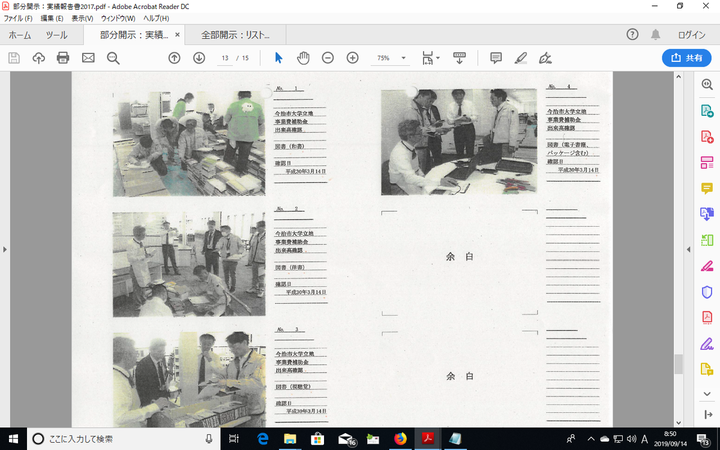
Task: Open the 75% zoom level dropdown
Action: click(388, 58)
